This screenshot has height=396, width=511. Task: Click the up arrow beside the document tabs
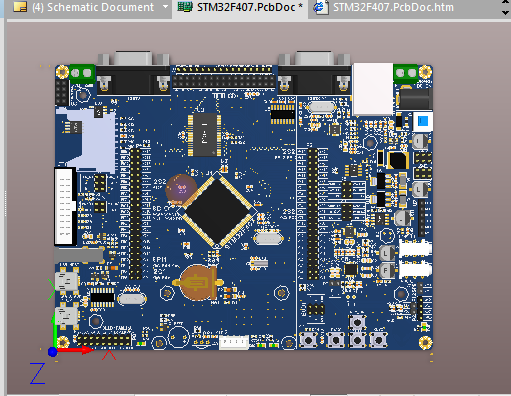point(505,2)
